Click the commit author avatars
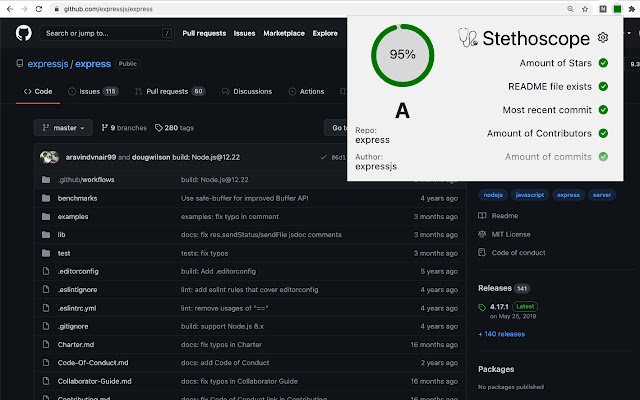Viewport: 640px width, 400px height. (x=49, y=157)
